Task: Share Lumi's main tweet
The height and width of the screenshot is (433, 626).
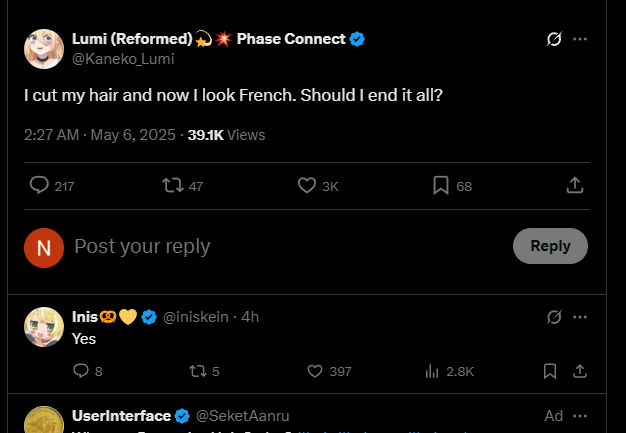Action: (575, 185)
